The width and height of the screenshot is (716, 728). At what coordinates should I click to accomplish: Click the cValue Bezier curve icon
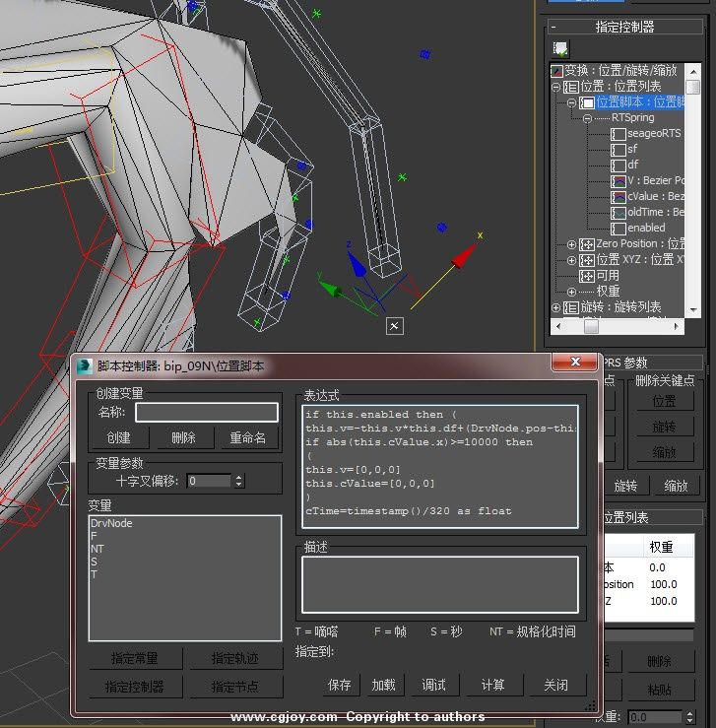coord(618,197)
